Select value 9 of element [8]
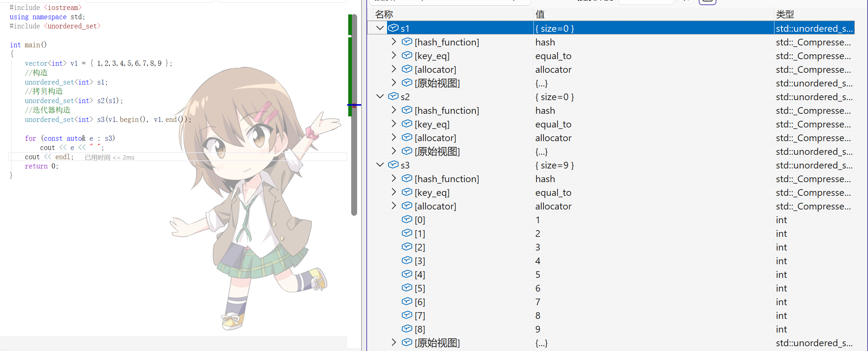 538,329
